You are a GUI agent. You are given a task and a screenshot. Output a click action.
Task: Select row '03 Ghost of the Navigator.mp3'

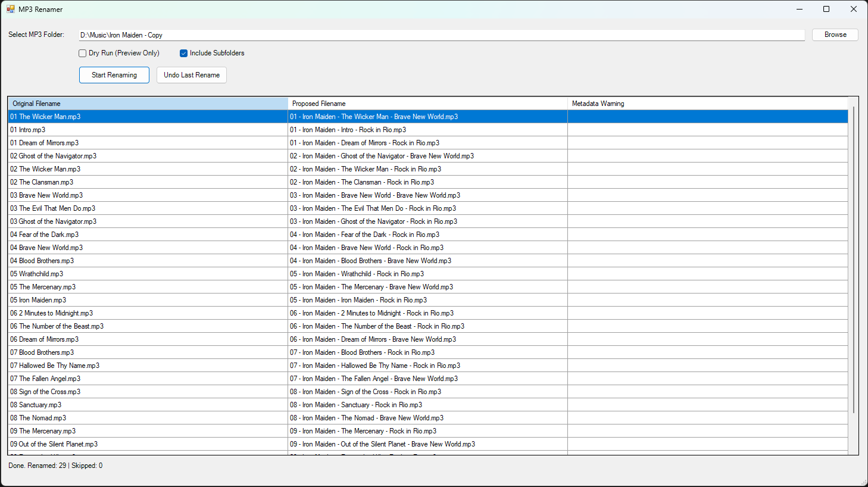point(427,221)
